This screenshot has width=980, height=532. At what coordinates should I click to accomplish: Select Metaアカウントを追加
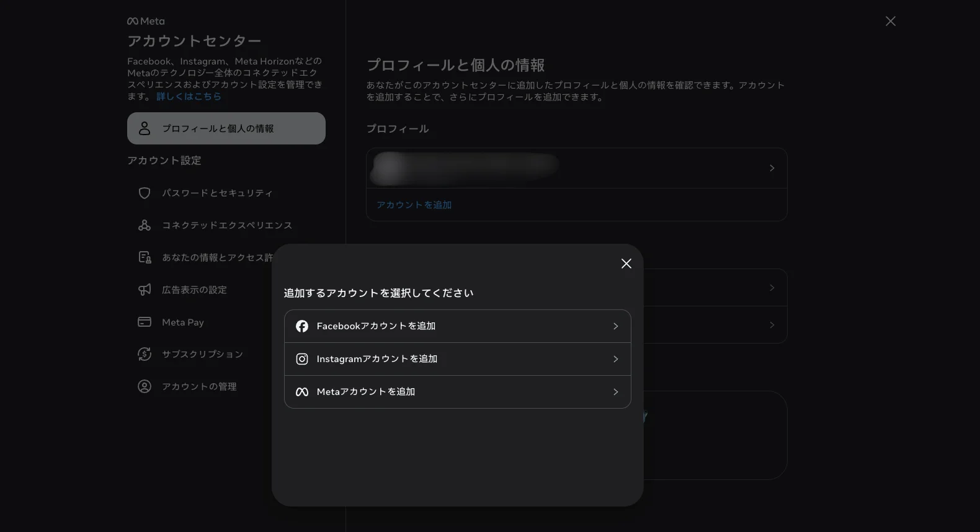(458, 392)
